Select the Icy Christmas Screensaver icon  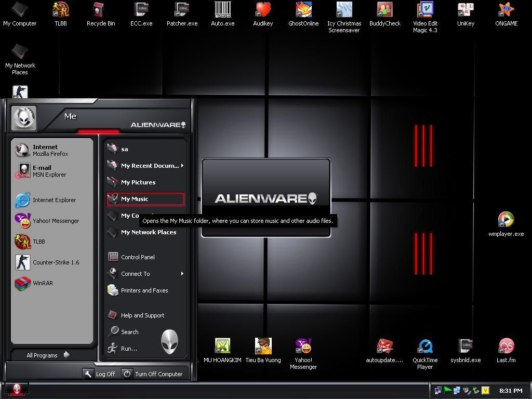coord(344,17)
